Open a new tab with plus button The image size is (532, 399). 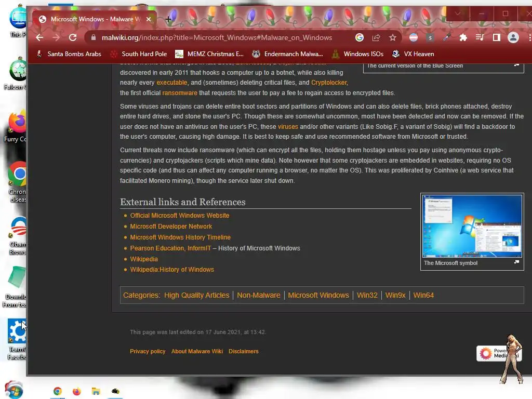168,19
